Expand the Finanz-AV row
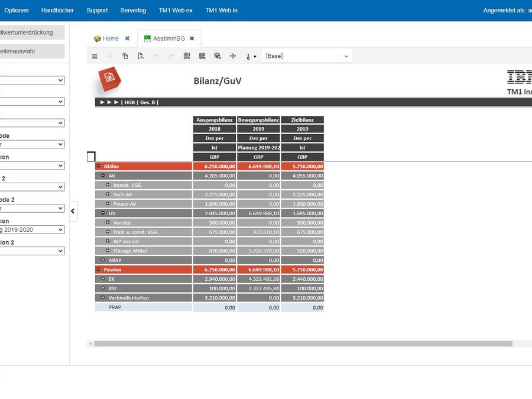This screenshot has height=399, width=532. click(x=108, y=203)
